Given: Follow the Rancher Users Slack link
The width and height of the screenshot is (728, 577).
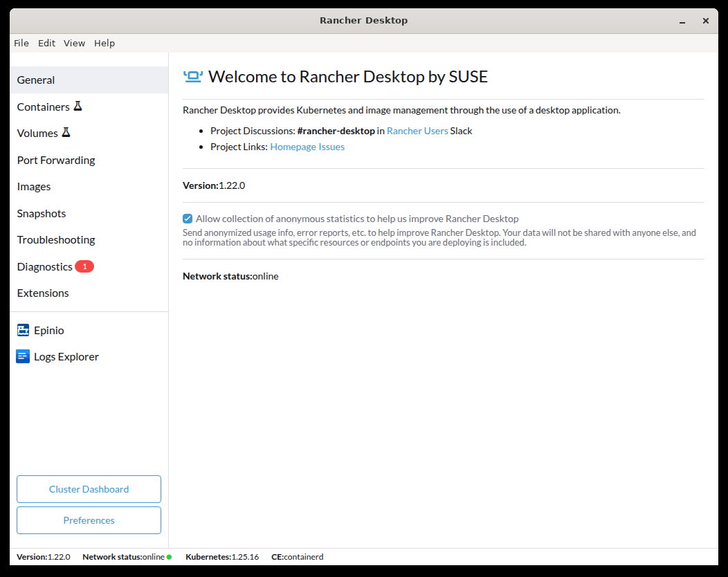Looking at the screenshot, I should click(417, 131).
